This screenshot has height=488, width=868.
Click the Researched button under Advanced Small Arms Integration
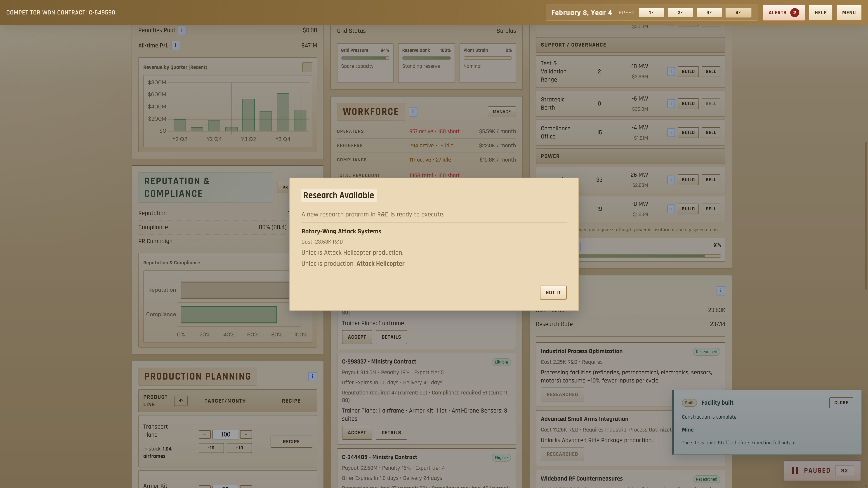coord(562,454)
